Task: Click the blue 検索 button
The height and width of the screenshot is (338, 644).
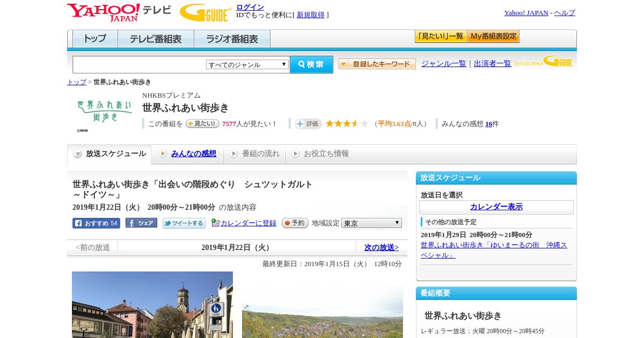Action: pos(311,64)
